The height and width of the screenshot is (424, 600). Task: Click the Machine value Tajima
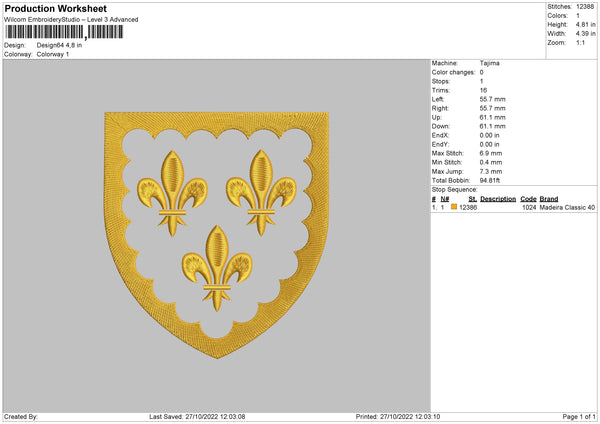[489, 63]
